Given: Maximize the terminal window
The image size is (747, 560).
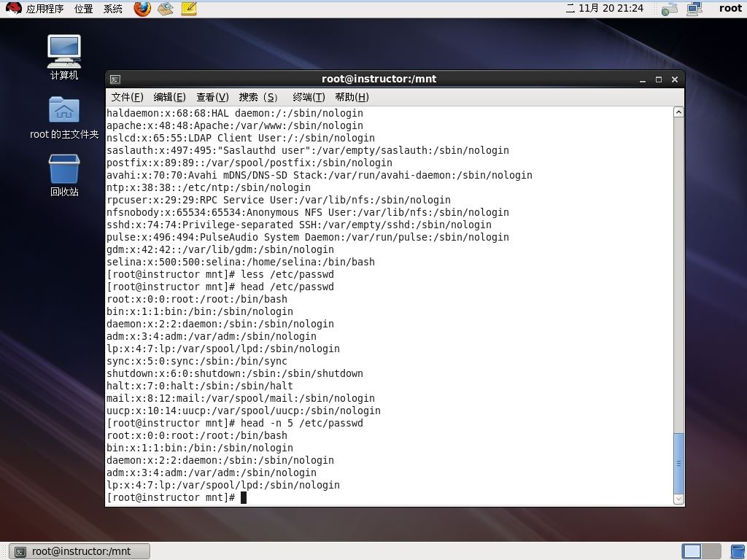Looking at the screenshot, I should point(659,79).
